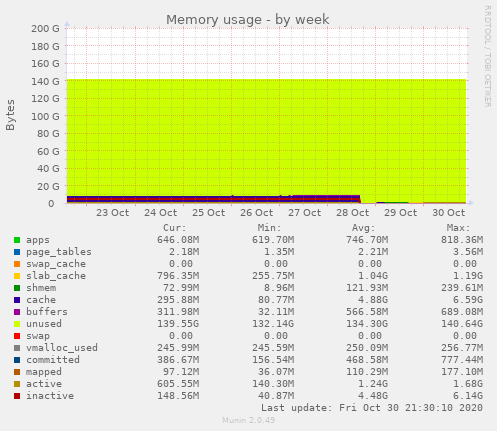Select the mapped legend entry text
497x431 pixels.
click(44, 372)
